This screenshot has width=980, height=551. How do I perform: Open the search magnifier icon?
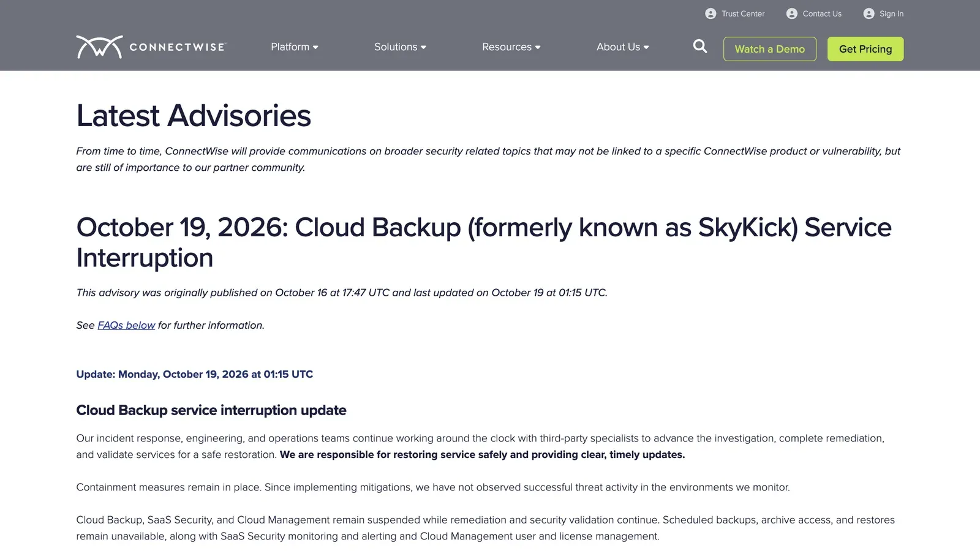click(x=700, y=47)
